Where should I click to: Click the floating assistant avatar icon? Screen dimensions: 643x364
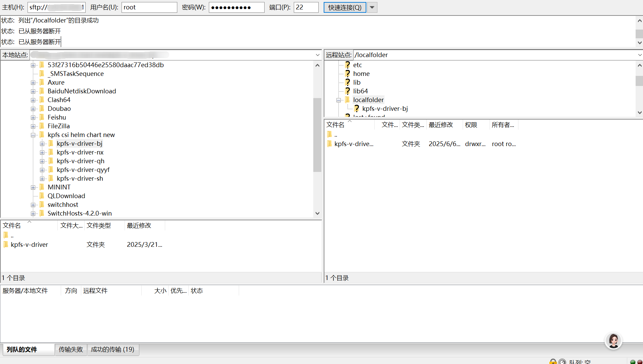coord(613,341)
